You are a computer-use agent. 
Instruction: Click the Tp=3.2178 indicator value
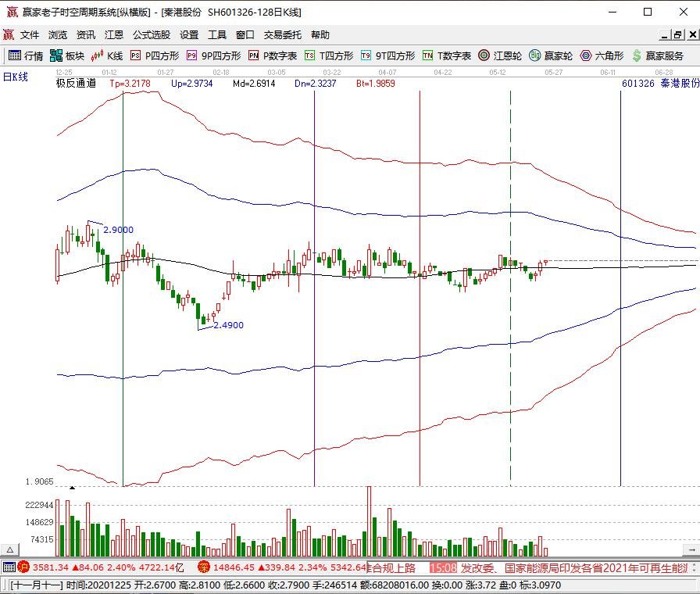pyautogui.click(x=130, y=84)
